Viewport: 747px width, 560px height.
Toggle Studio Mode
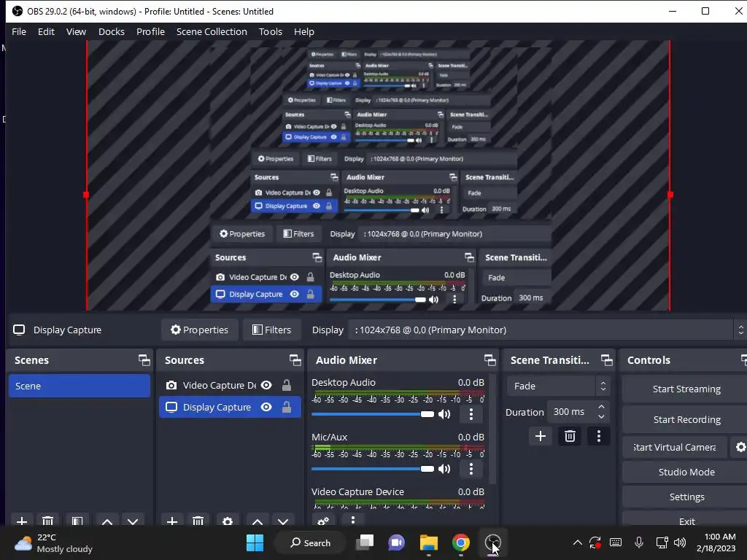point(686,472)
